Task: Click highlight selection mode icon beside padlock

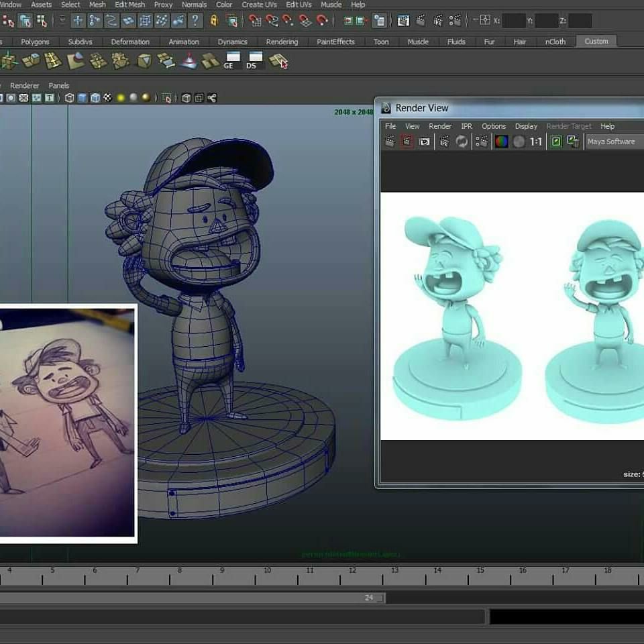Action: click(x=232, y=21)
